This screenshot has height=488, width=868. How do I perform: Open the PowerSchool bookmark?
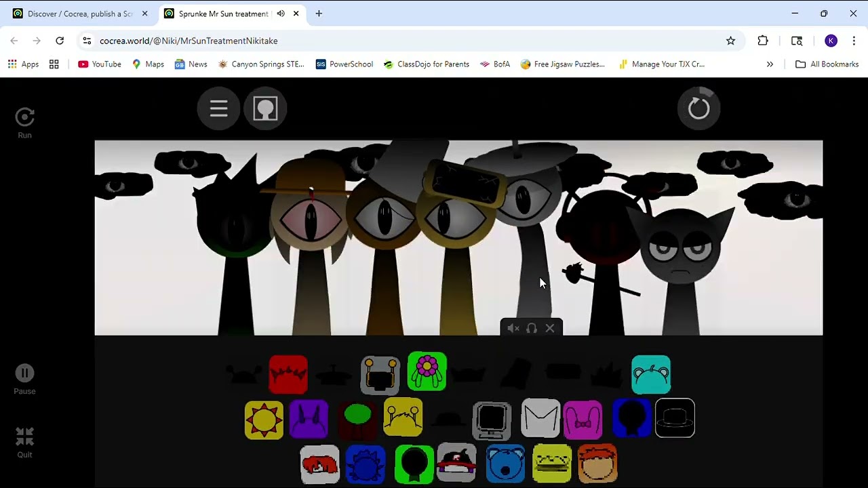(x=344, y=64)
